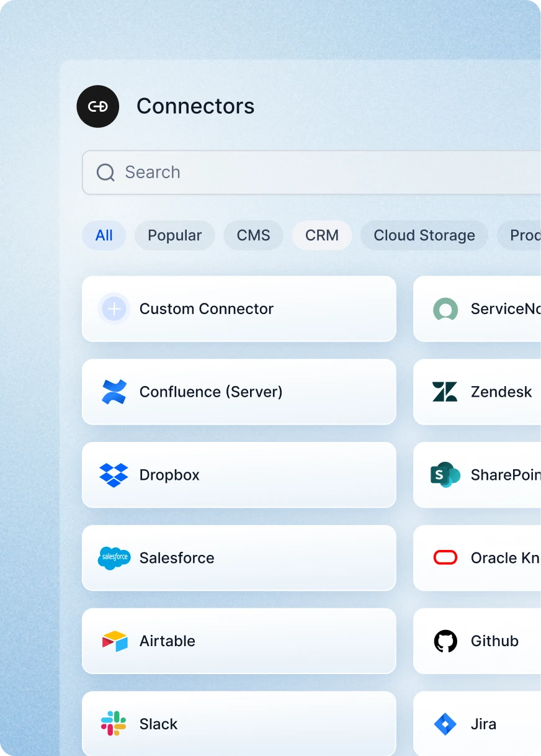541x756 pixels.
Task: Click the Salesforce cloud logo
Action: pos(114,558)
